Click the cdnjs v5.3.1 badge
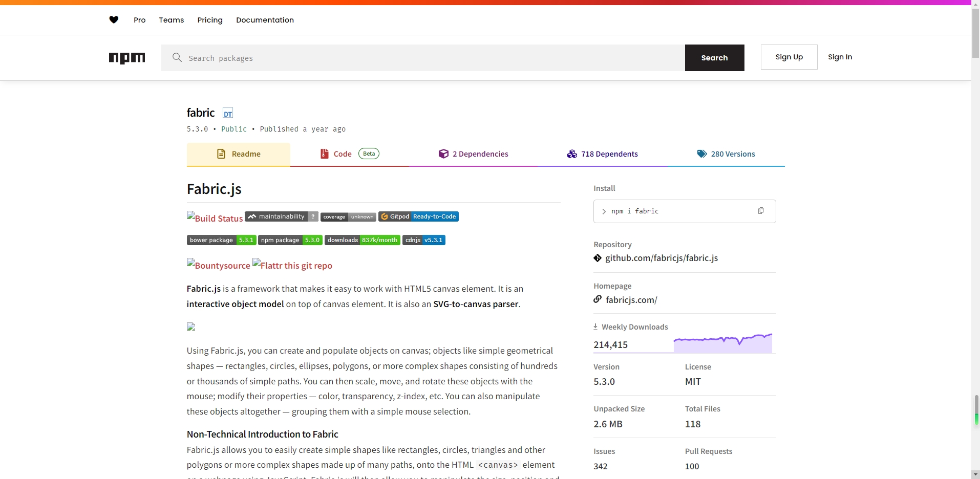The image size is (980, 479). click(424, 240)
